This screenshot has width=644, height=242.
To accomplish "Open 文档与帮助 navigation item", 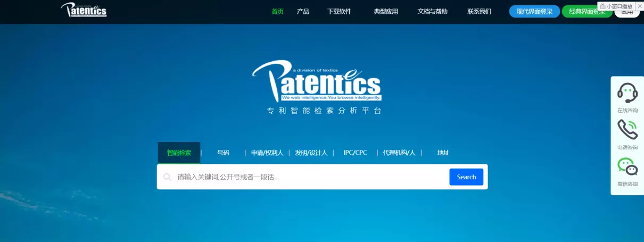I will (433, 12).
